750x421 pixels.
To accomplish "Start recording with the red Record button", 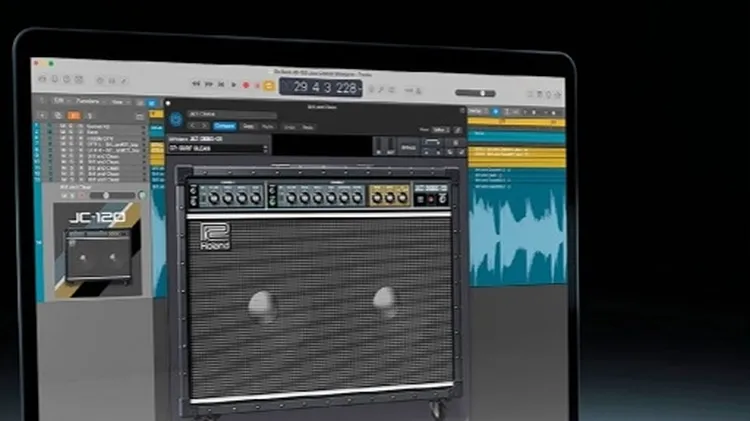I will click(x=246, y=86).
